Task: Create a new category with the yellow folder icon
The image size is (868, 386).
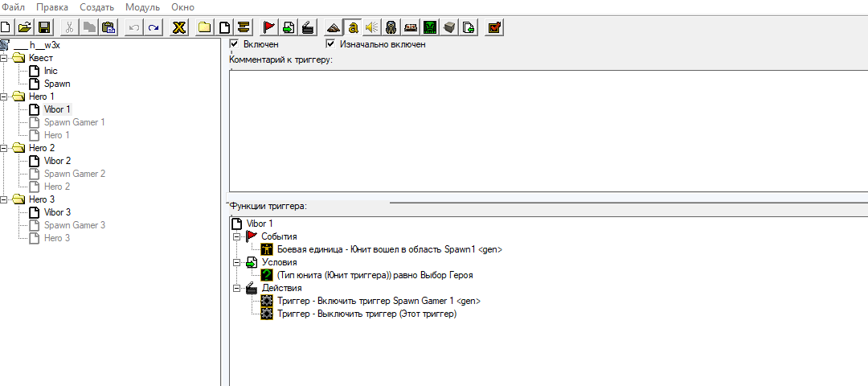Action: (204, 27)
